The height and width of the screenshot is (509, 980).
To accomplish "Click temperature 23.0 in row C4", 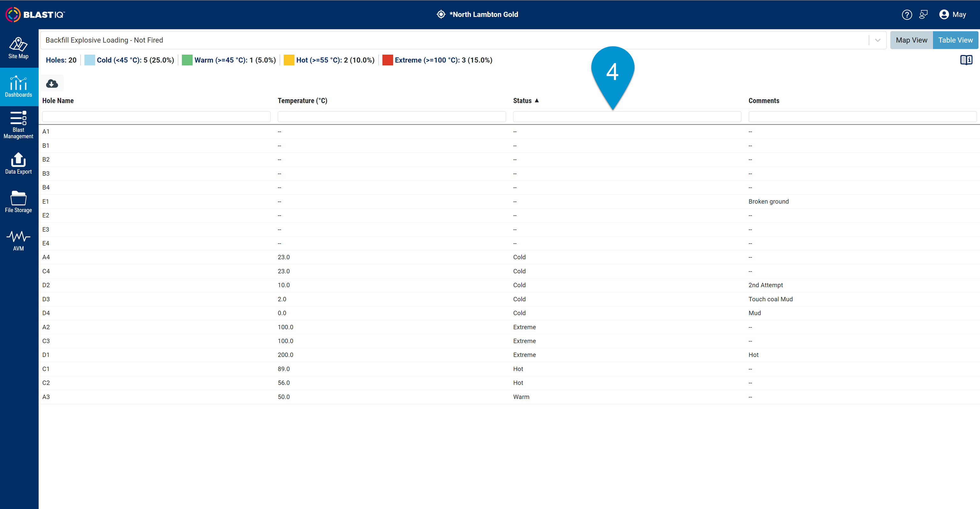I will pos(283,271).
